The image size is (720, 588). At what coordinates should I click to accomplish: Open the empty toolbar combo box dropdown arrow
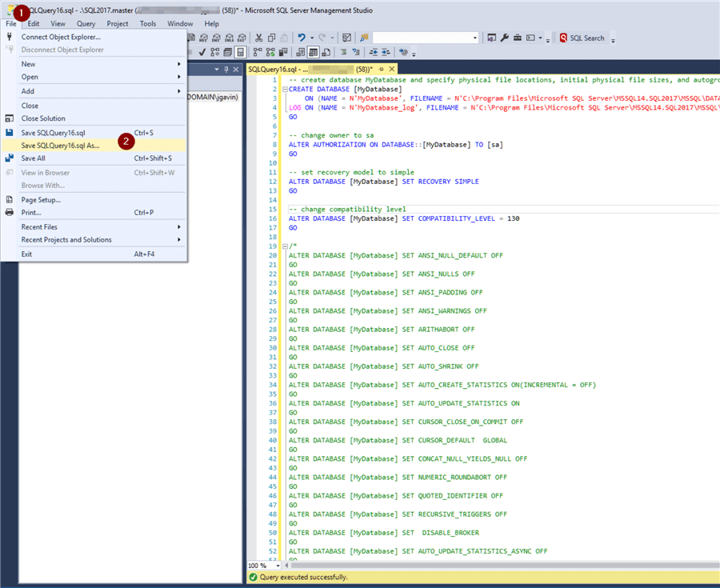click(474, 38)
